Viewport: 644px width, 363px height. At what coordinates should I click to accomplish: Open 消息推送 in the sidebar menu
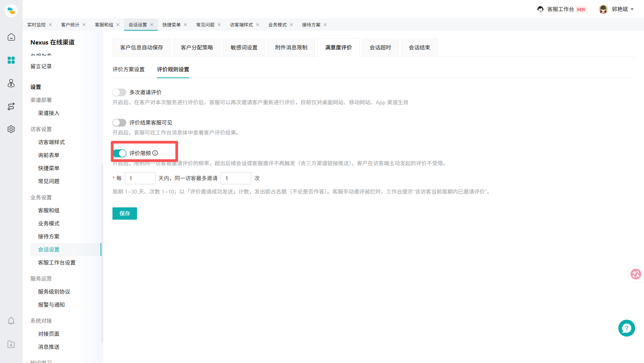click(49, 347)
